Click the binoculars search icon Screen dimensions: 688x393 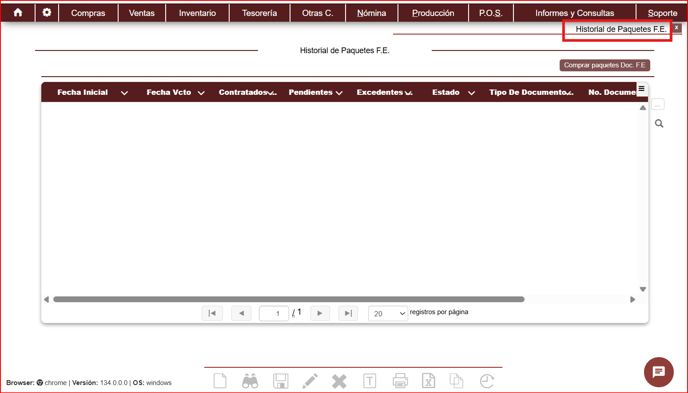click(250, 381)
